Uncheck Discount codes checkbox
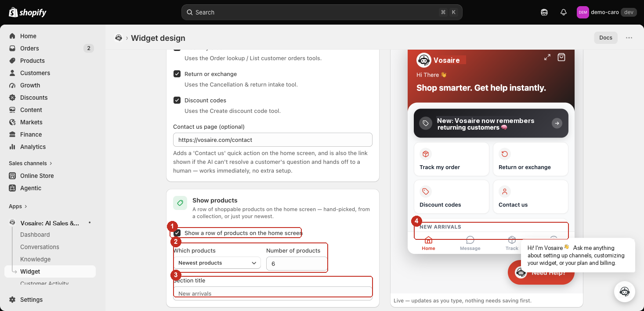This screenshot has width=644, height=311. (177, 100)
